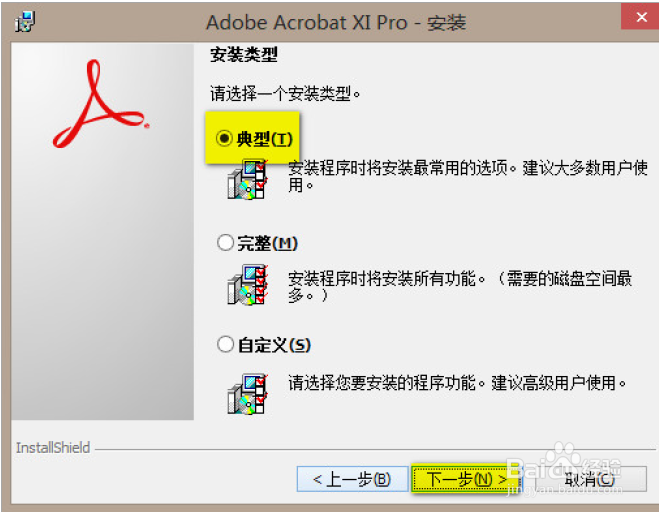Cancel installation with 取消(C) button
The width and height of the screenshot is (659, 512).
pyautogui.click(x=589, y=479)
